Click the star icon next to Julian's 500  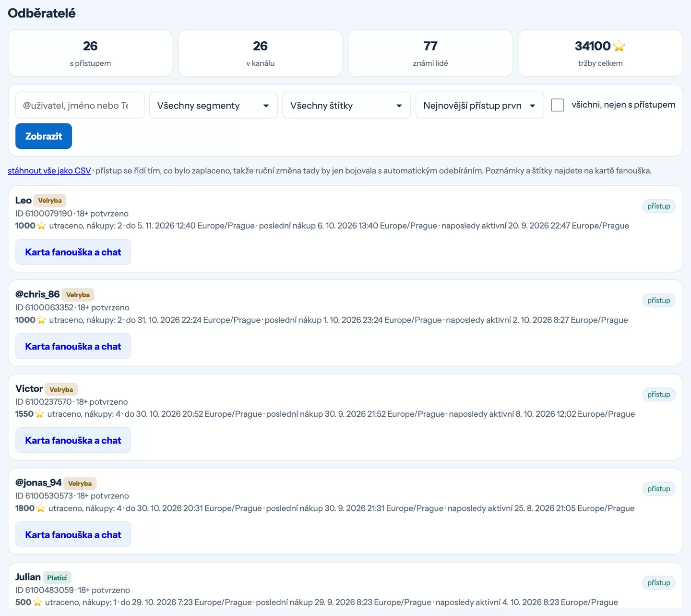coord(37,602)
